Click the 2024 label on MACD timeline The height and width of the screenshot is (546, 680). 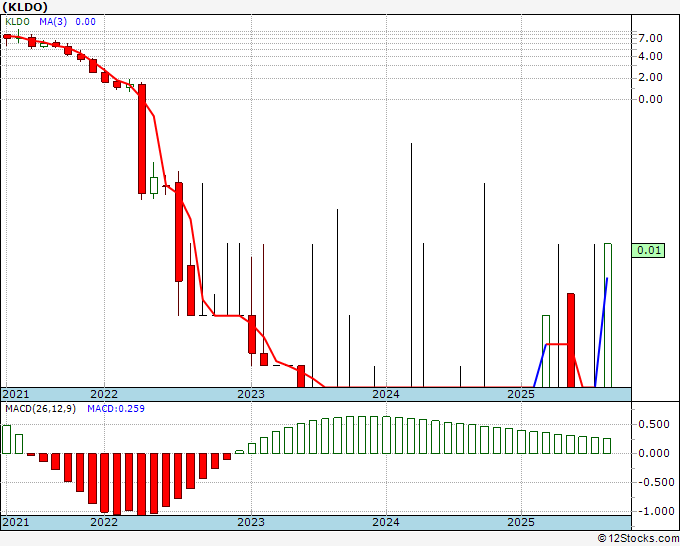pyautogui.click(x=386, y=522)
